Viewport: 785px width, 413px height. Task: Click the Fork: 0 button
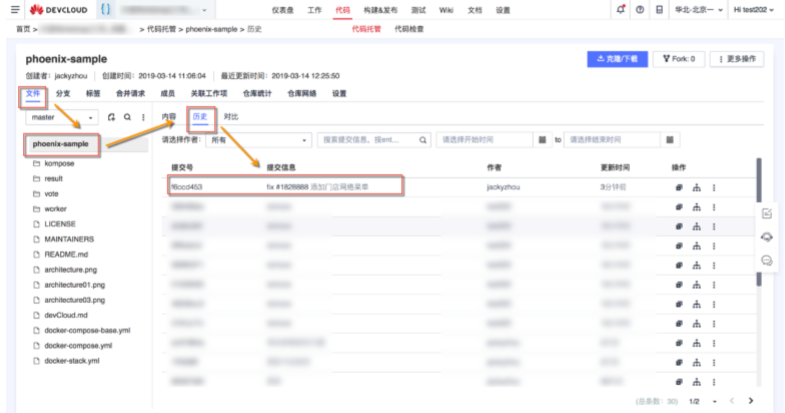(679, 59)
